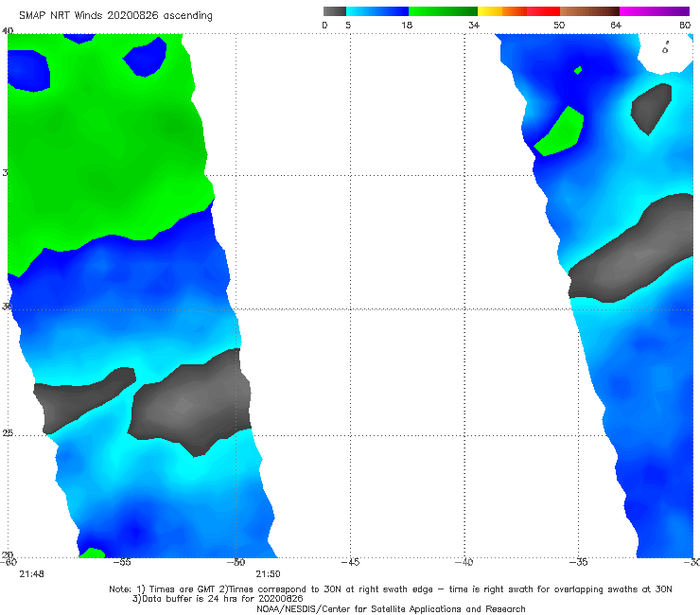Click the green 18-34 segment of the color bar
The height and width of the screenshot is (615, 700).
pos(443,11)
